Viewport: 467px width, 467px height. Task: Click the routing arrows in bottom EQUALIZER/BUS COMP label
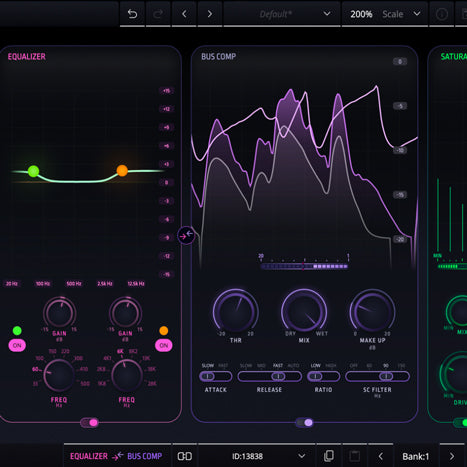118,456
